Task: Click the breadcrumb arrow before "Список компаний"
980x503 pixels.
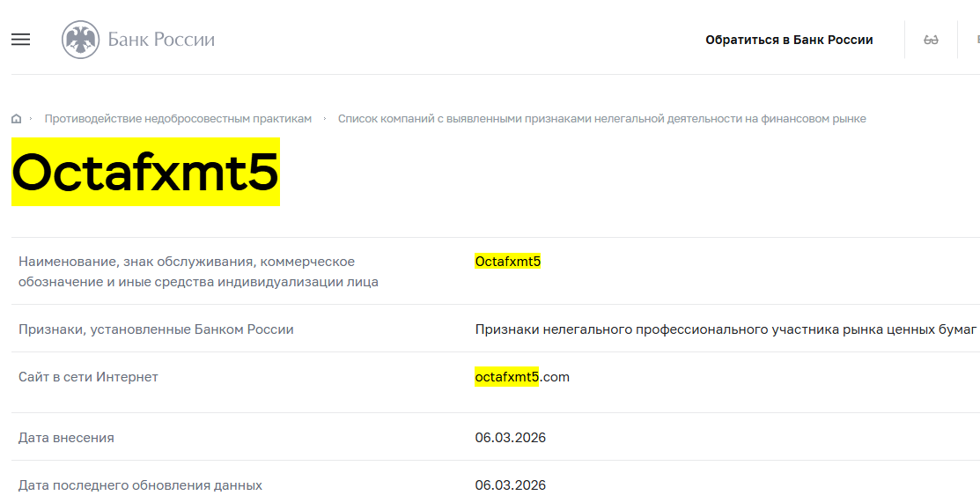Action: tap(325, 118)
